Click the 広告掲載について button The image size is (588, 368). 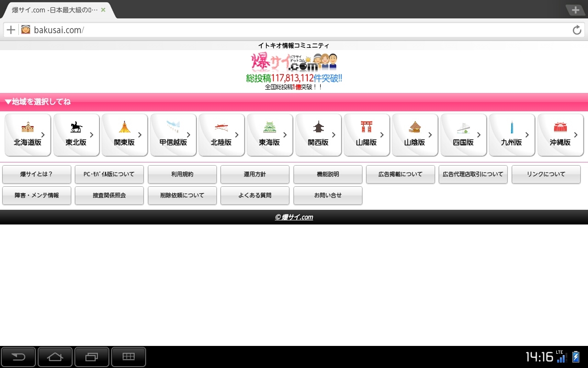coord(401,174)
